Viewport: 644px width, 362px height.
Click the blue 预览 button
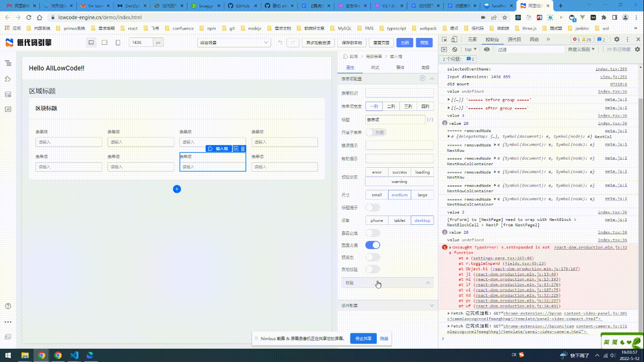(424, 43)
